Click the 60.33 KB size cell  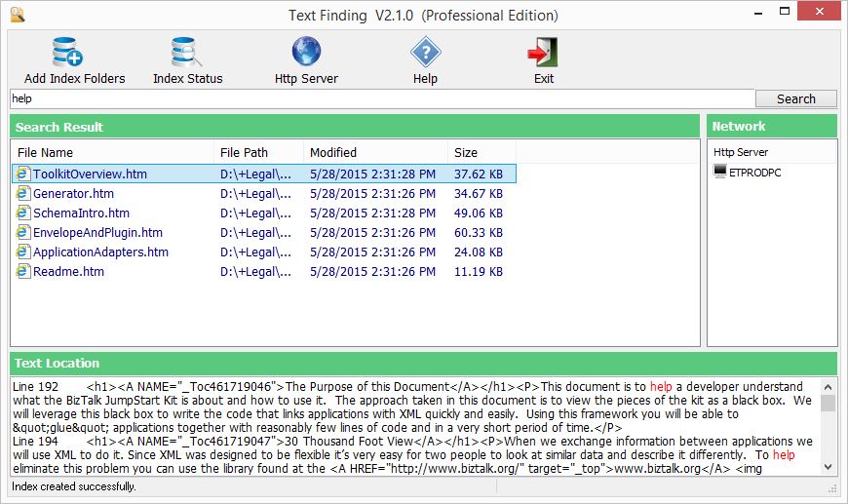(x=478, y=232)
